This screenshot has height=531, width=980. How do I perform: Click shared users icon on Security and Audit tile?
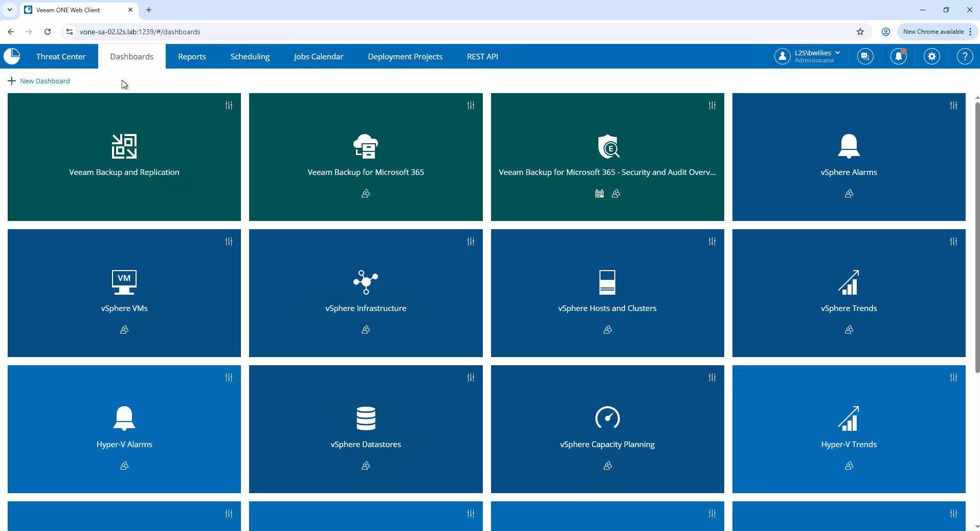point(616,193)
